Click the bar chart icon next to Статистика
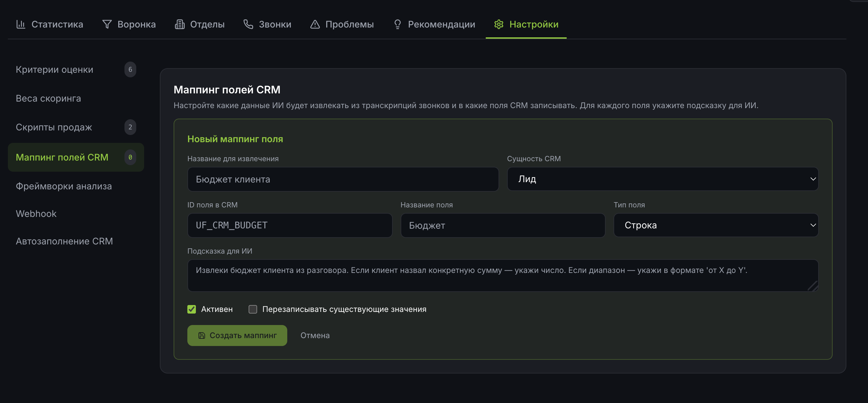Image resolution: width=868 pixels, height=403 pixels. [21, 24]
